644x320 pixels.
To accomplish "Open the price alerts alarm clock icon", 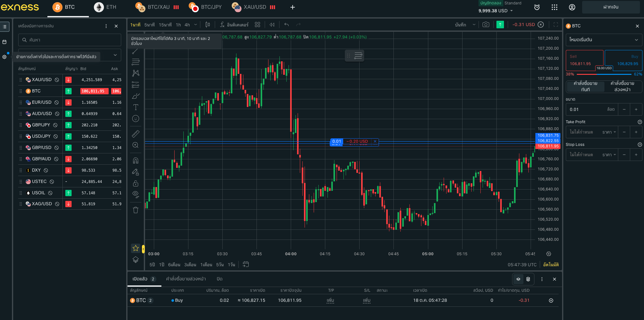I will (x=537, y=7).
